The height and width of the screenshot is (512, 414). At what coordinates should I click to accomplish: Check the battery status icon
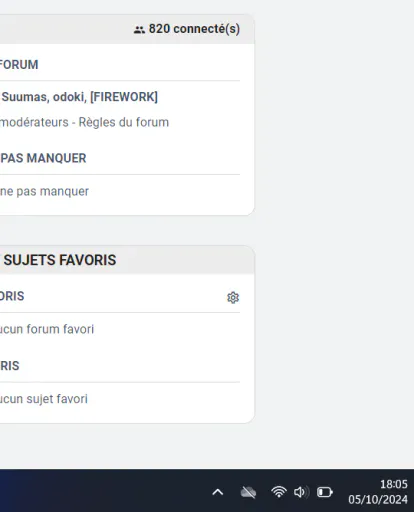tap(325, 492)
